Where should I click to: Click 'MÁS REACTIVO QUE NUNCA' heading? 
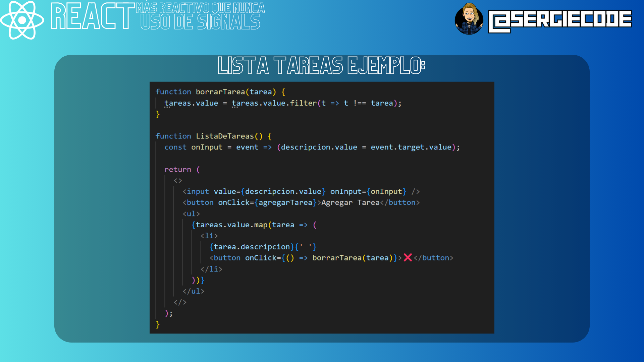coord(200,8)
